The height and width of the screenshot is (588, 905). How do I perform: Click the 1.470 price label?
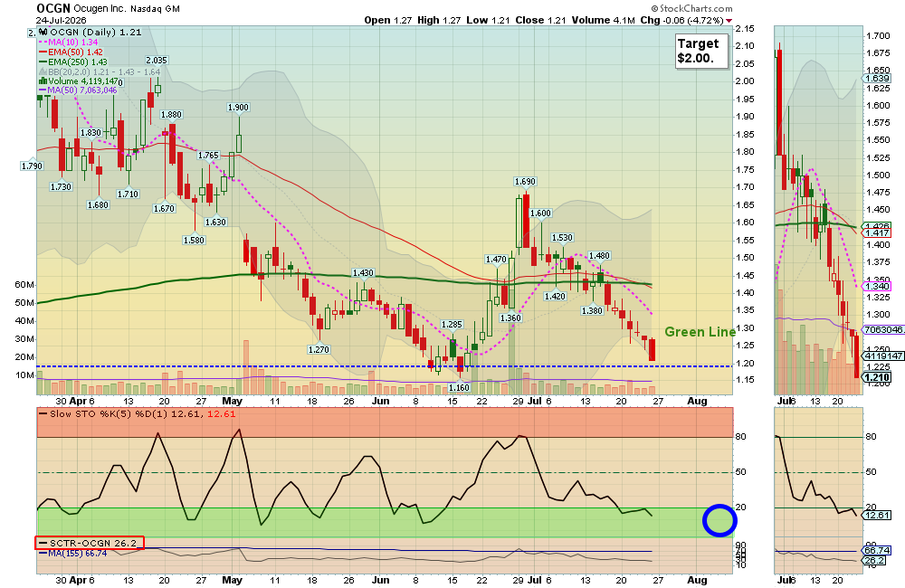point(496,260)
